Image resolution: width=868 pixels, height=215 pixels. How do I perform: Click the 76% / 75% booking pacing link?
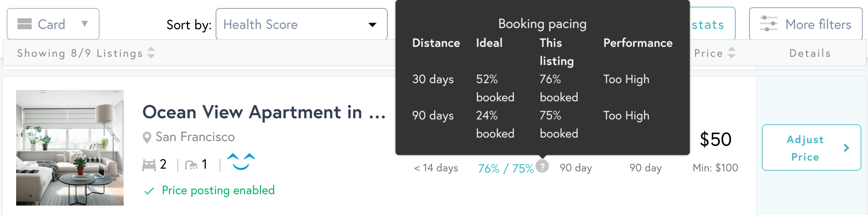click(506, 169)
